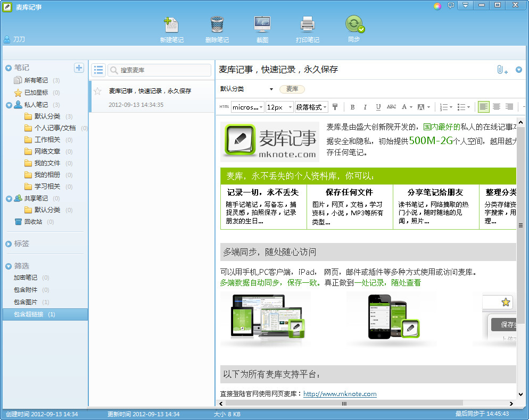Align text left
The image size is (529, 420).
[x=483, y=107]
